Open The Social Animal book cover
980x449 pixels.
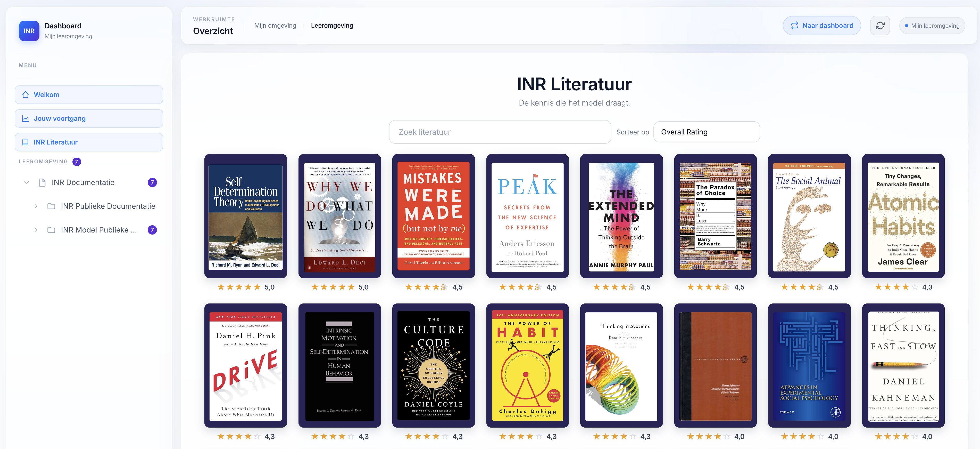pyautogui.click(x=809, y=216)
